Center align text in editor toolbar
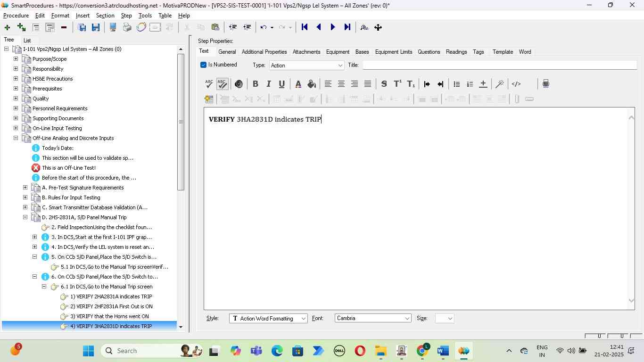 point(341,84)
